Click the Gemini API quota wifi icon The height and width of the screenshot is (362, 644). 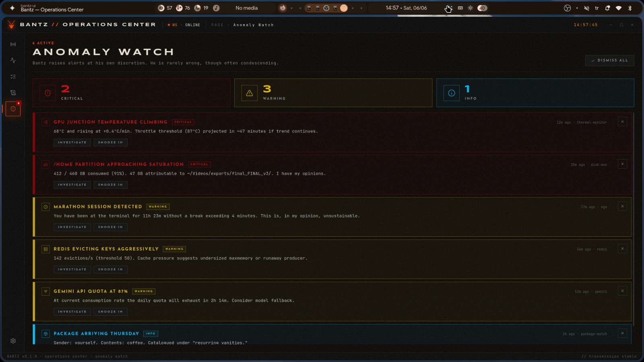(46, 291)
